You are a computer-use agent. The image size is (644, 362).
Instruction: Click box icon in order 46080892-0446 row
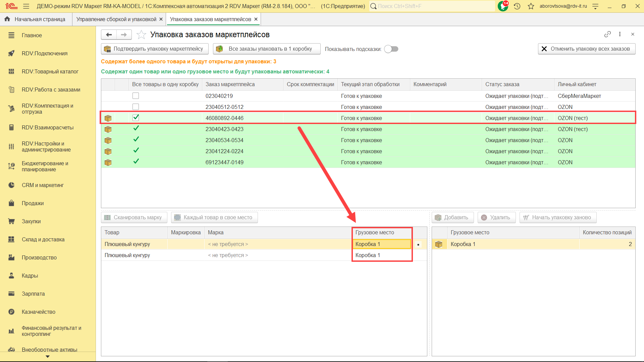(x=108, y=118)
